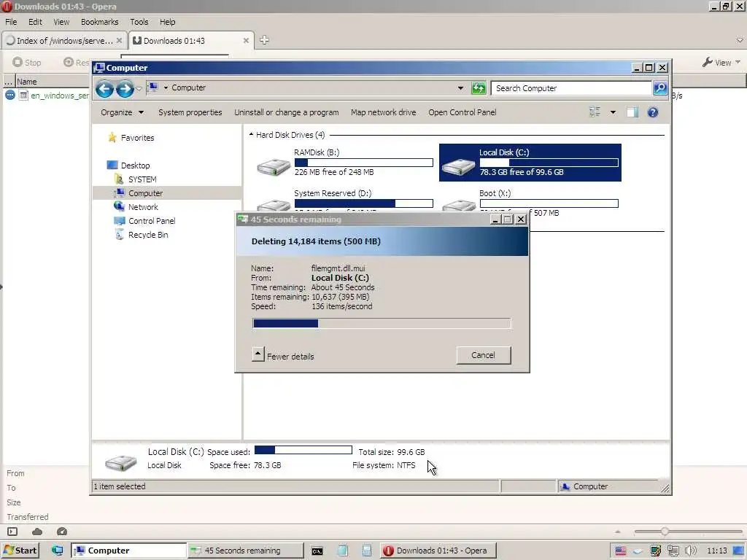Expand the address bar history dropdown

click(x=460, y=88)
